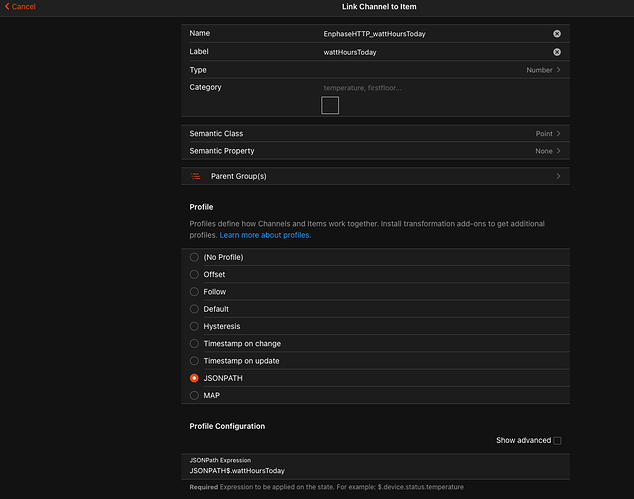
Task: Click the Cancel back button
Action: [20, 6]
